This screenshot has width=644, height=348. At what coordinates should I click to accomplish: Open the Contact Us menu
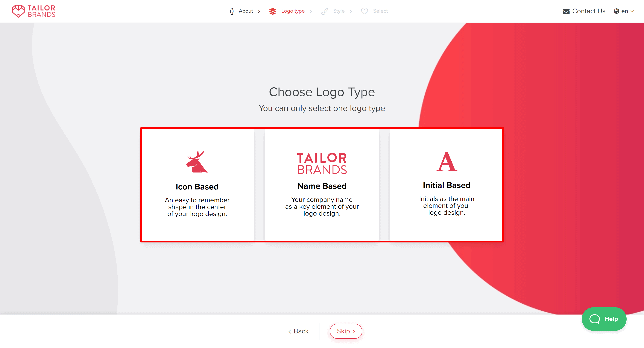(583, 11)
